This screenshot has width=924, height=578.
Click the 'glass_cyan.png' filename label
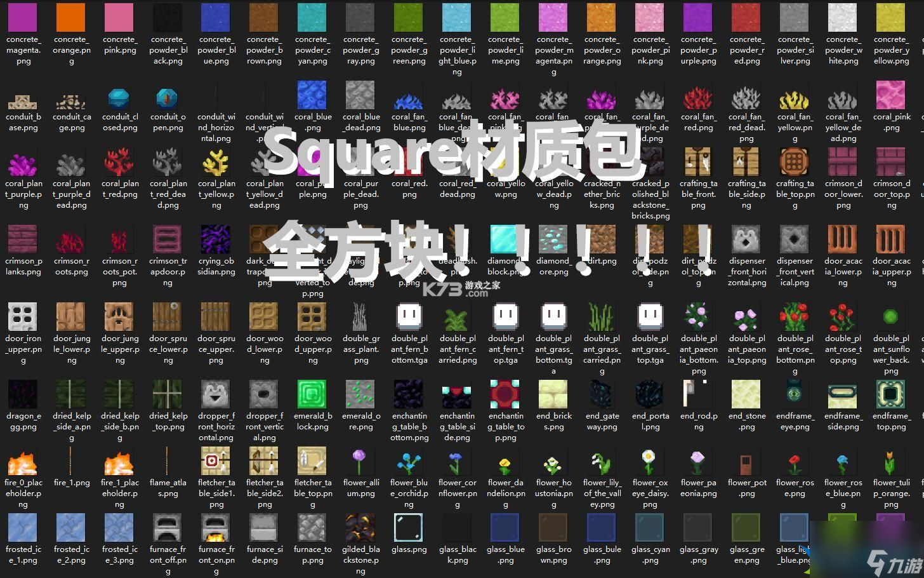tap(650, 554)
